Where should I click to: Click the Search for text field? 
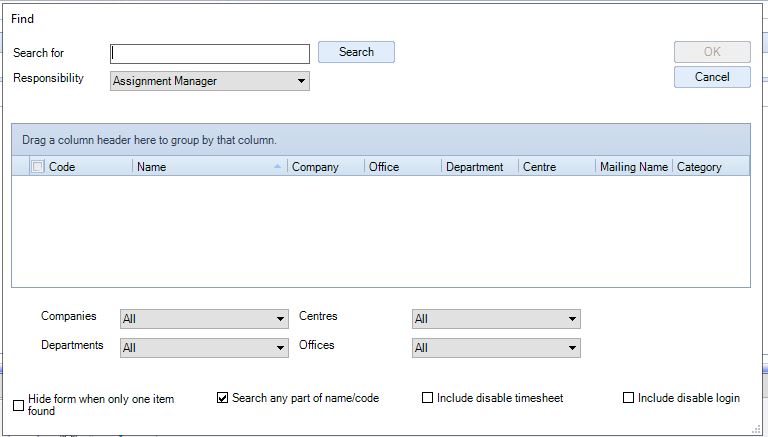coord(210,54)
